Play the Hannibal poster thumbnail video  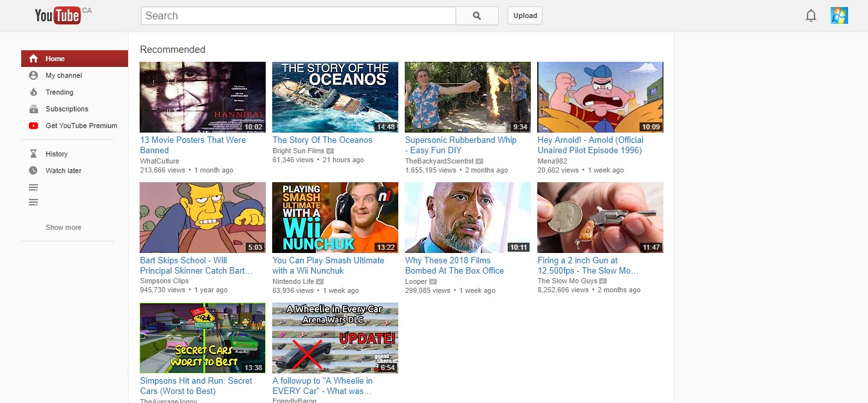pos(203,97)
